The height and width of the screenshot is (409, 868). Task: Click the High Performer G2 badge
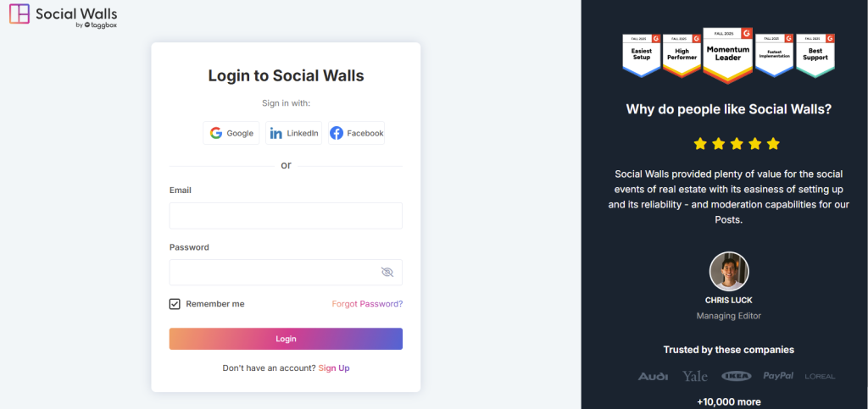[x=682, y=55]
